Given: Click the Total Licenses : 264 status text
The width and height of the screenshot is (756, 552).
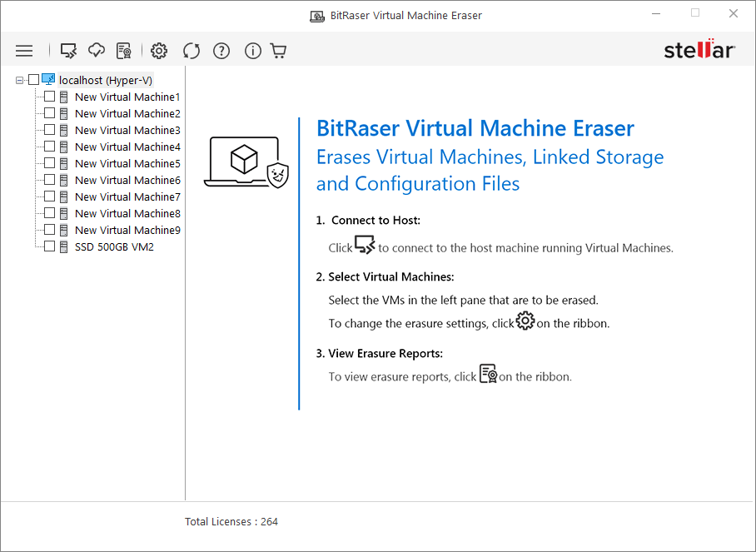Looking at the screenshot, I should [x=231, y=522].
